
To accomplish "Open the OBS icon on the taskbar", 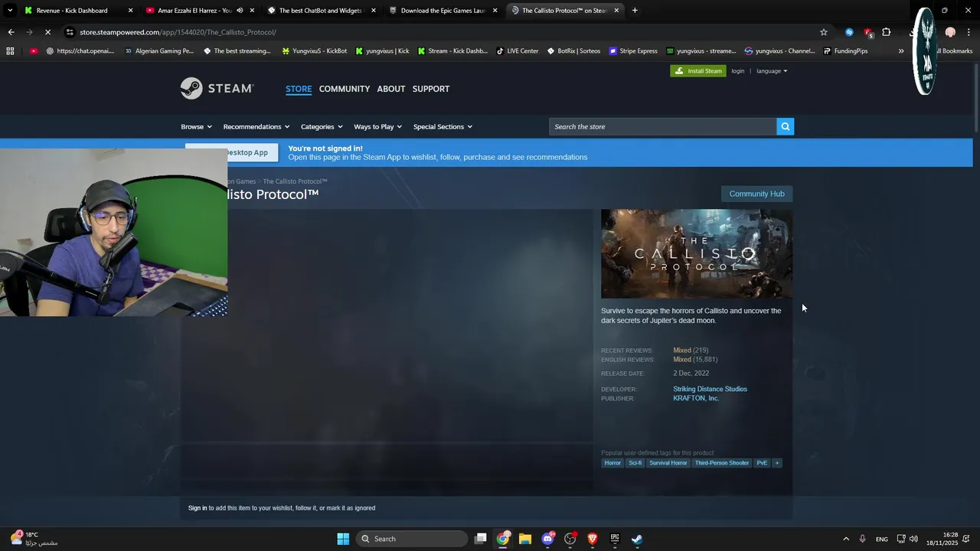I will click(570, 539).
